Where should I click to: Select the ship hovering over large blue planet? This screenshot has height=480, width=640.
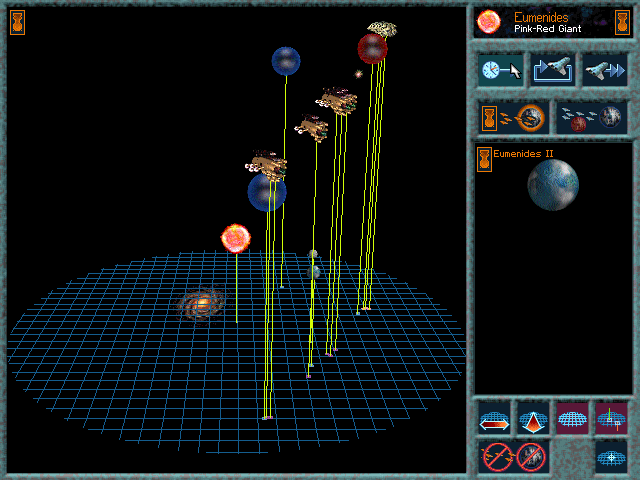pos(266,164)
